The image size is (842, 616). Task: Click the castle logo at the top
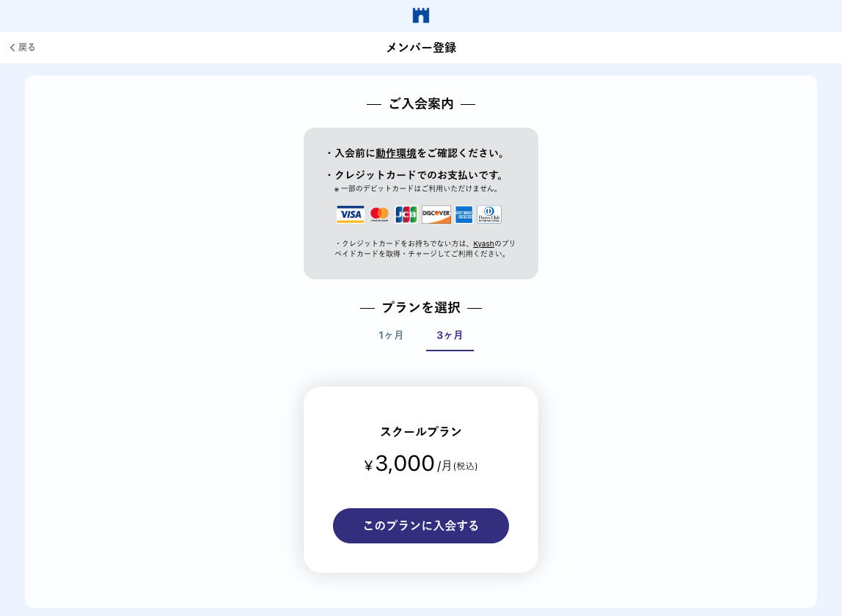[421, 15]
